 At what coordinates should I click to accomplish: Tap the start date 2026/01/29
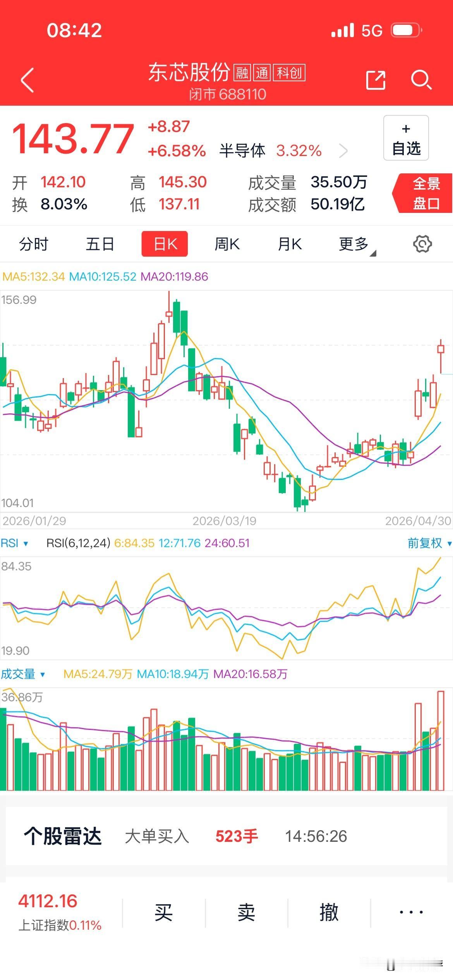coord(34,521)
